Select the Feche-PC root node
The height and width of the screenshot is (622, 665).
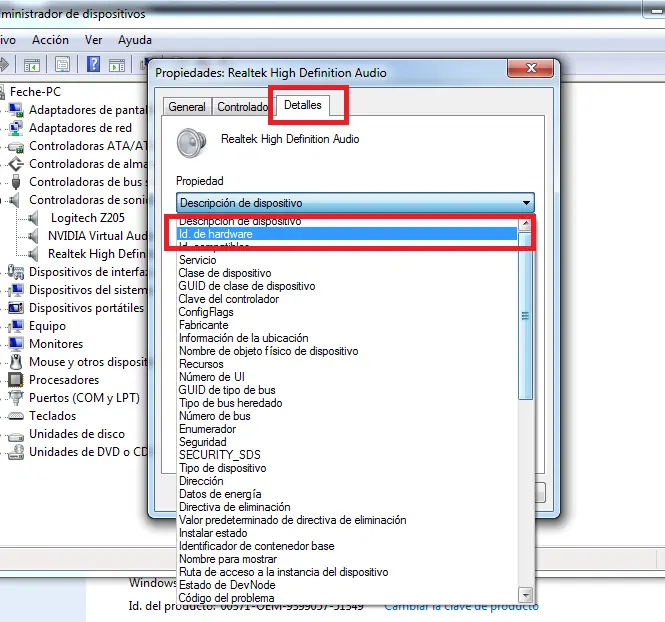(x=35, y=92)
